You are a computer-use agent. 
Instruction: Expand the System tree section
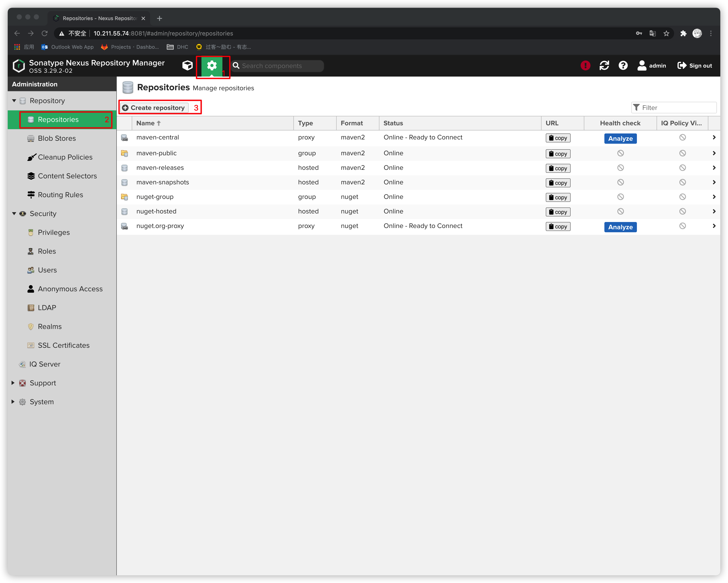[x=13, y=402]
